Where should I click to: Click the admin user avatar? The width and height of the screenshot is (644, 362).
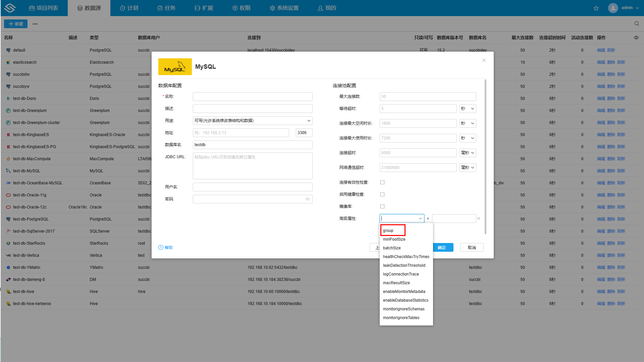click(x=613, y=8)
